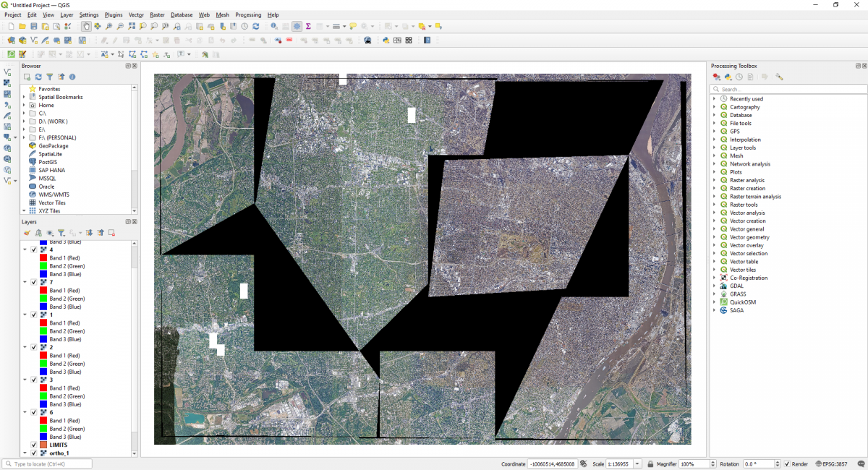Viewport: 868px width, 470px height.
Task: Click the Processing Toolbox search field
Action: (785, 89)
